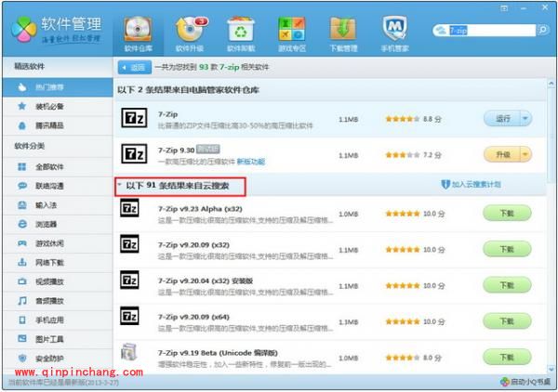Open 安全防护 security category
This screenshot has width=558, height=392.
[x=58, y=359]
